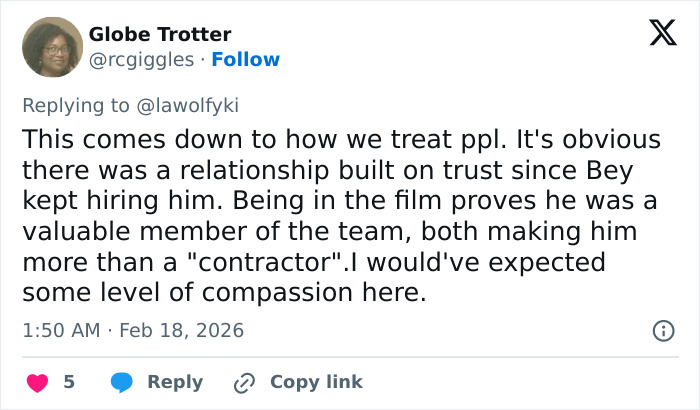Open the Globe Trotter display name
This screenshot has height=410, width=700.
click(x=159, y=35)
